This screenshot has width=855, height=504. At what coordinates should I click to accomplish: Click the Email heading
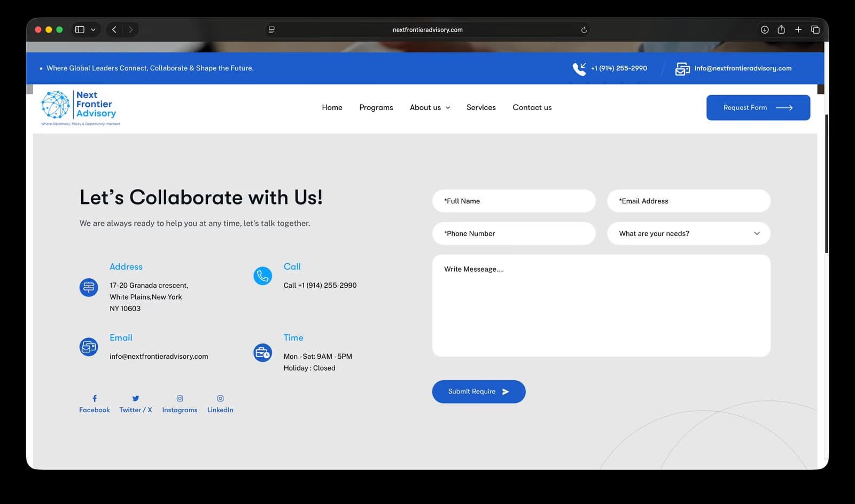(121, 337)
